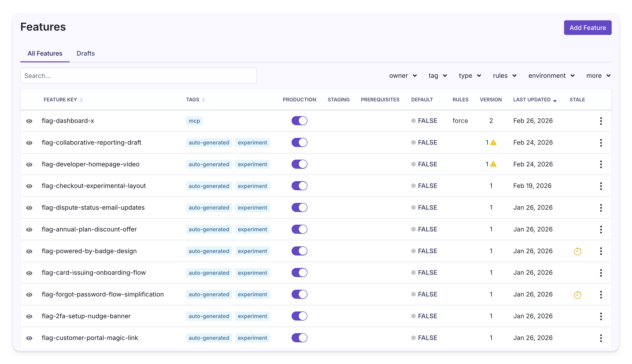Toggle production switch for flag-dispute-status-email-updates
This screenshot has width=632, height=364.
pyautogui.click(x=299, y=207)
